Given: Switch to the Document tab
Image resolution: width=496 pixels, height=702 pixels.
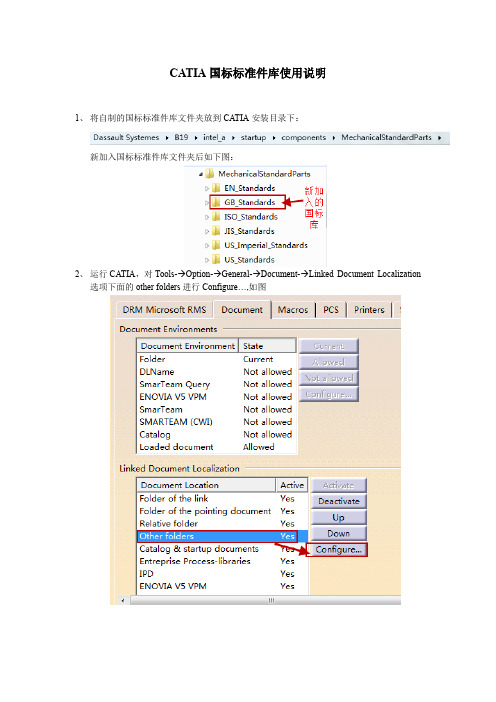Looking at the screenshot, I should pyautogui.click(x=242, y=309).
